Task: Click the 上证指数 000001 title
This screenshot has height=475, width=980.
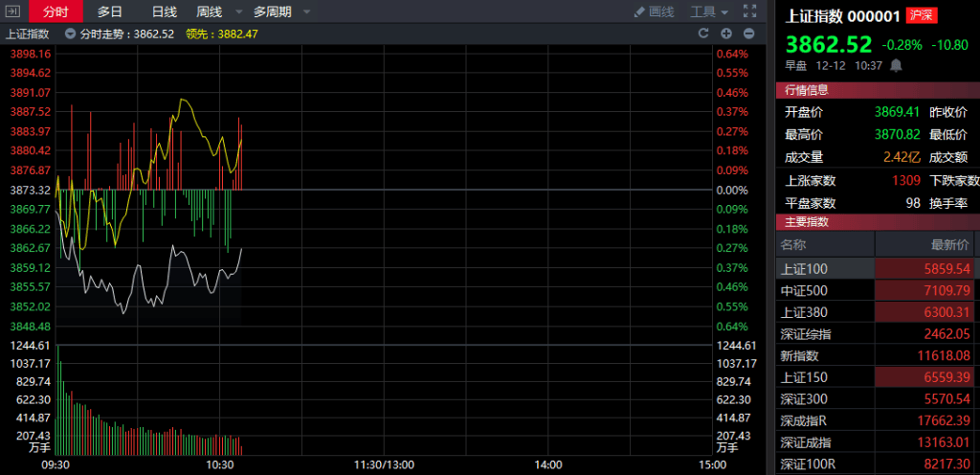Action: tap(844, 16)
